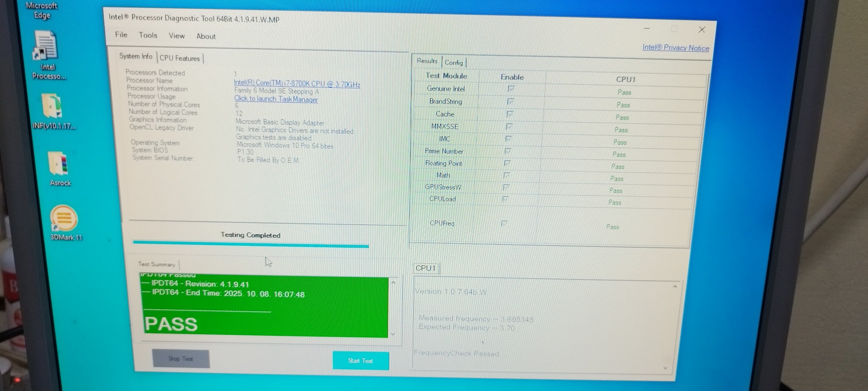Image resolution: width=868 pixels, height=391 pixels.
Task: Open the Intel Privacy Notice link
Action: coord(676,47)
